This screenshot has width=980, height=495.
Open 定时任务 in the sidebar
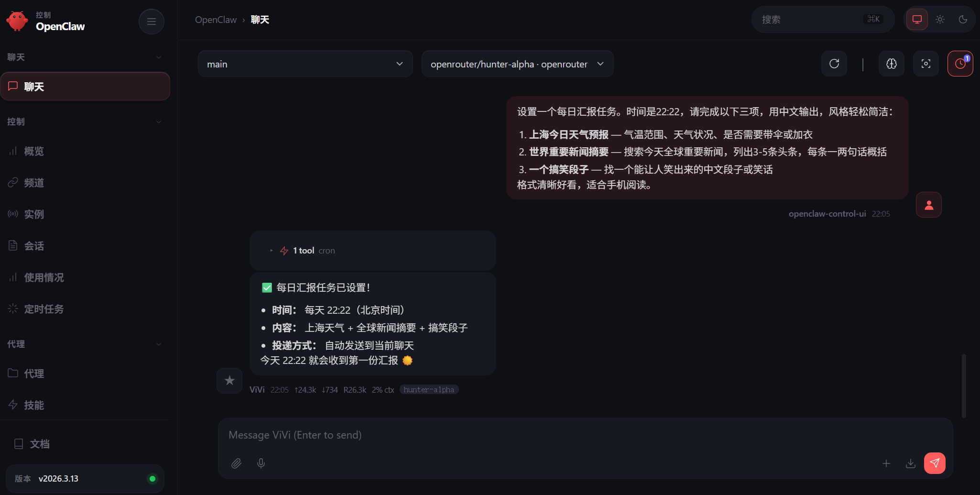pyautogui.click(x=44, y=309)
